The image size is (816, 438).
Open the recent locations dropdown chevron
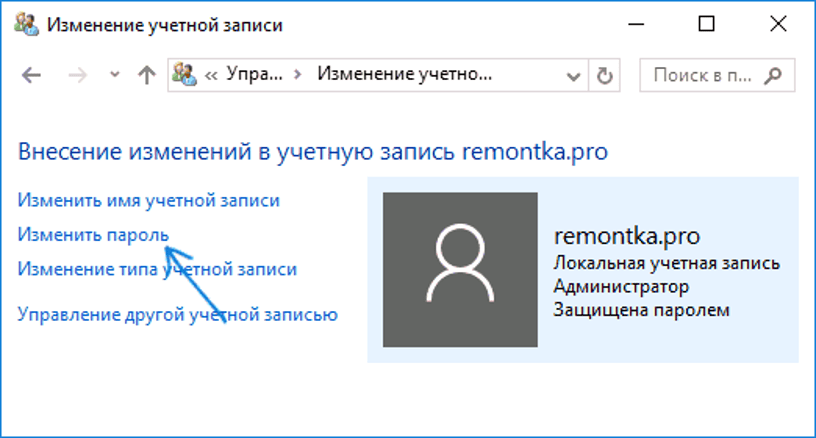[114, 76]
